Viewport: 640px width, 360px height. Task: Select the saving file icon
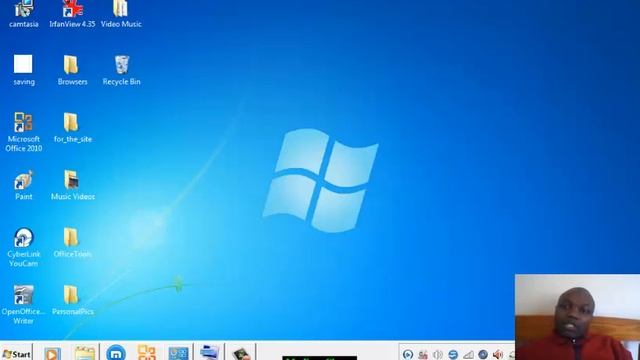[x=23, y=70]
